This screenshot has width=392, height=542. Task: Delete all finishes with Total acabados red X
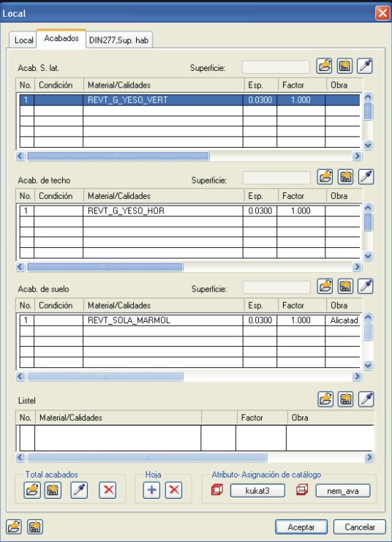point(108,490)
